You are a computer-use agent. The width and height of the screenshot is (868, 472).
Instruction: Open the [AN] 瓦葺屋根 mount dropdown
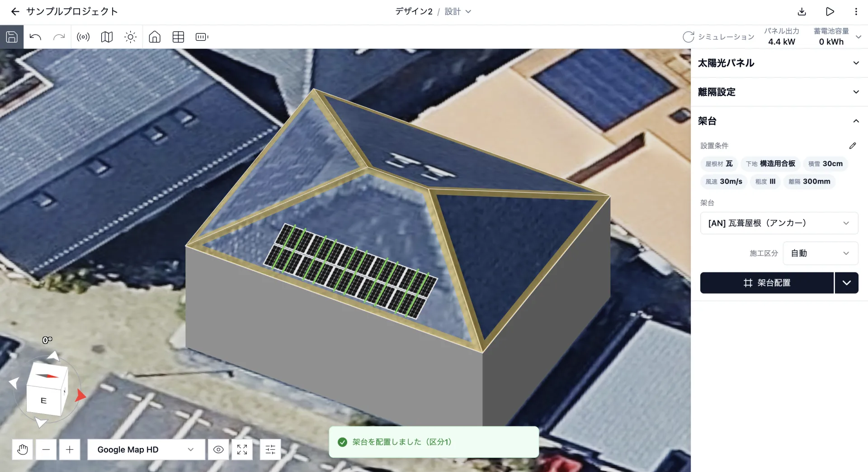coord(779,223)
